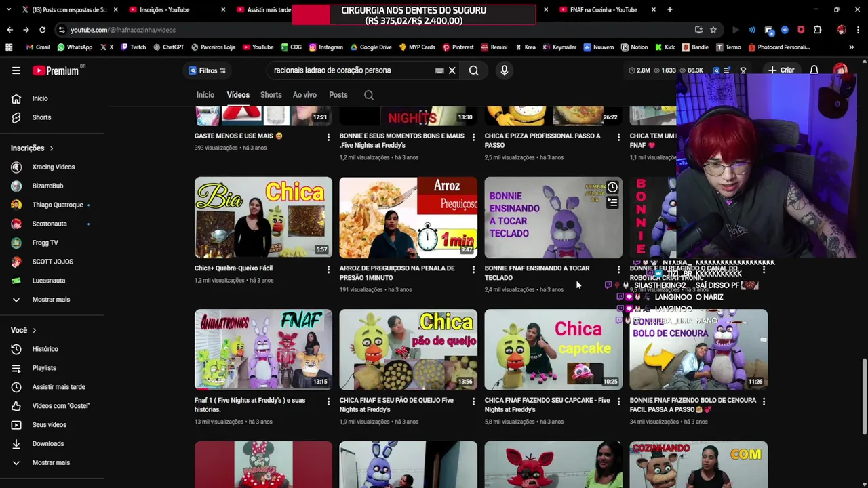Select the channel Vídeos tab
The width and height of the screenshot is (868, 488).
[238, 95]
